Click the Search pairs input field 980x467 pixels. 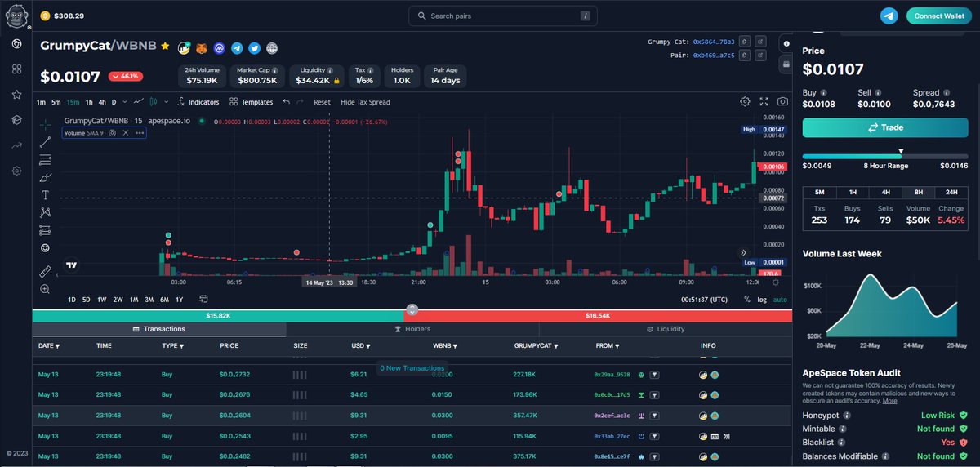(503, 16)
